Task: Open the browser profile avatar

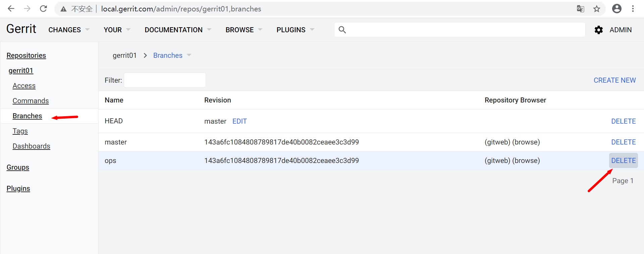Action: pyautogui.click(x=617, y=9)
